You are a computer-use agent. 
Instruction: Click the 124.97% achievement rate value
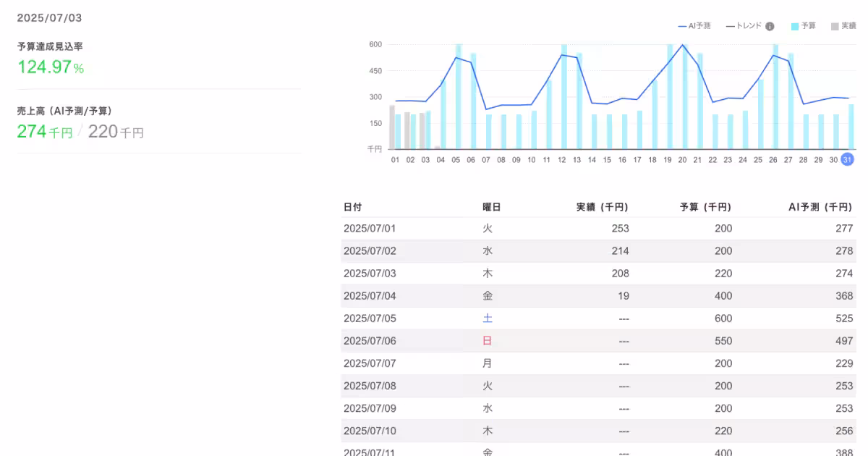(x=51, y=67)
